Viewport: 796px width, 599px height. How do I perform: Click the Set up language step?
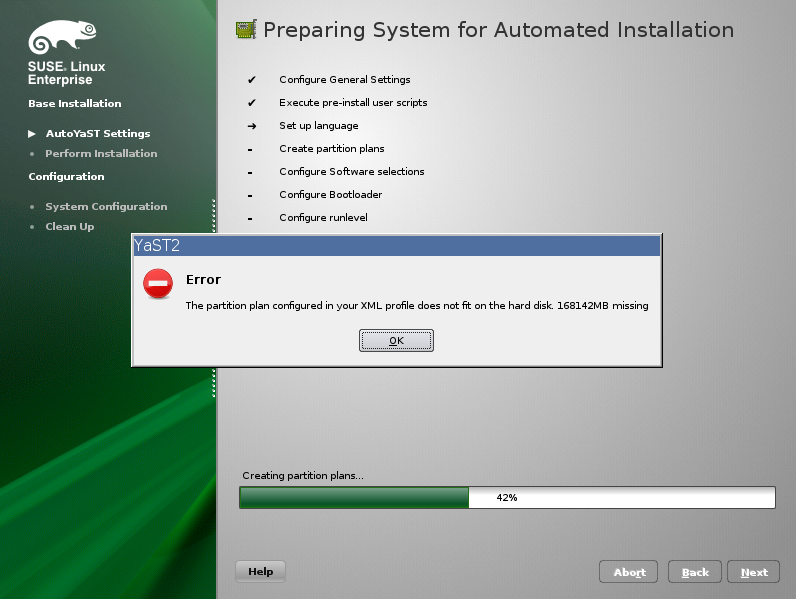[x=319, y=126]
